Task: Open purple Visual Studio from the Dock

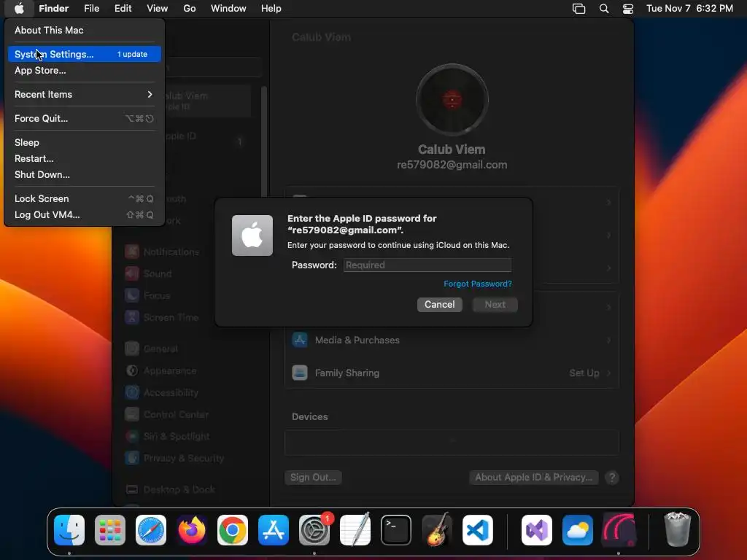Action: tap(537, 530)
